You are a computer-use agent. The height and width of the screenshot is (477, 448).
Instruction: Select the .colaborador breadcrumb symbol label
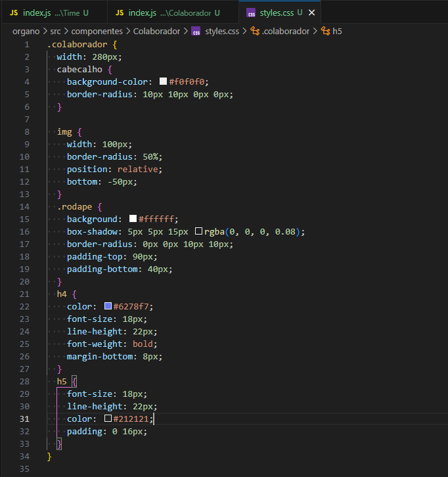click(286, 31)
